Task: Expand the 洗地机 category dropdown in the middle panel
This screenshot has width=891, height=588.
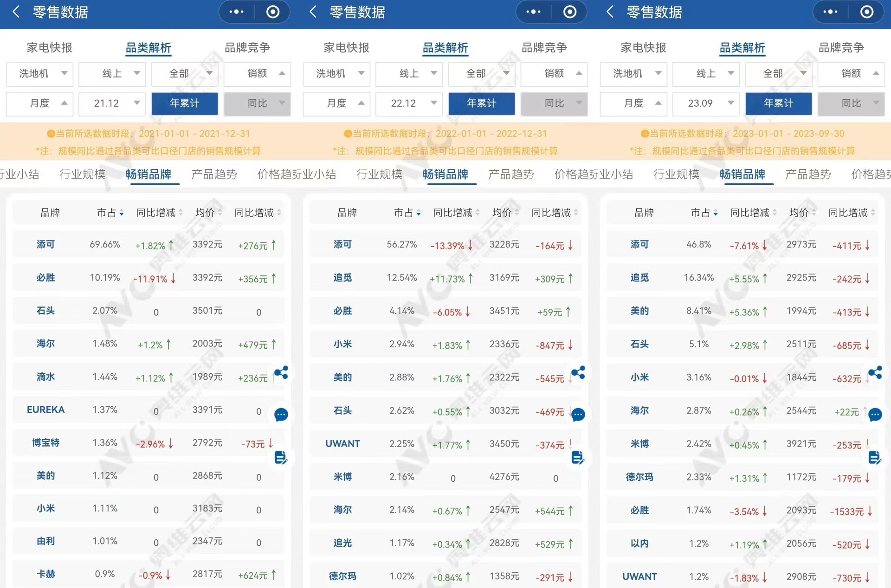Action: click(x=336, y=73)
